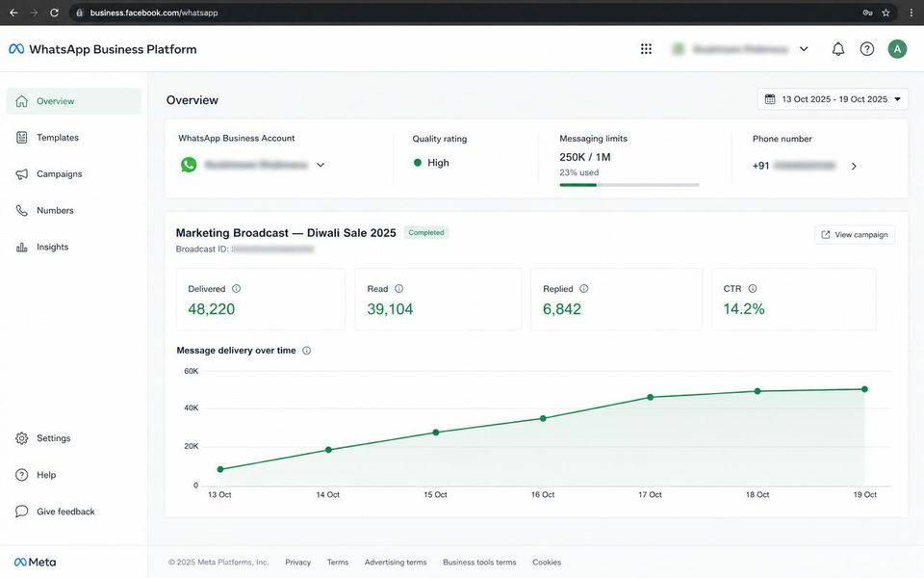Click the Completed status badge

[426, 232]
